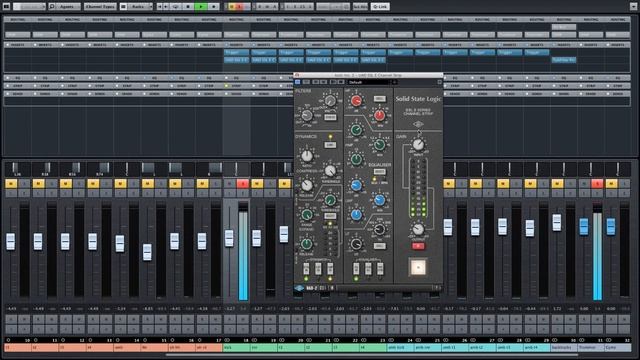Click the blue fader handle of channel 31
Viewport: 640px width, 360px height.
[x=584, y=227]
